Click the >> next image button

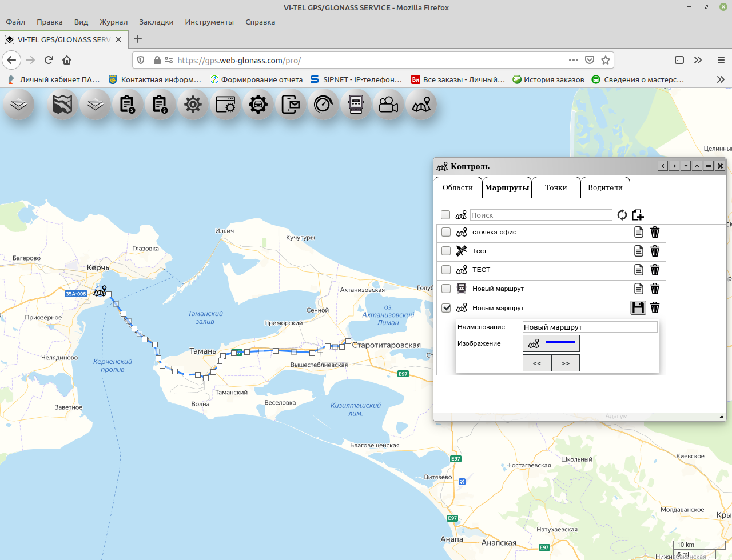click(x=566, y=363)
